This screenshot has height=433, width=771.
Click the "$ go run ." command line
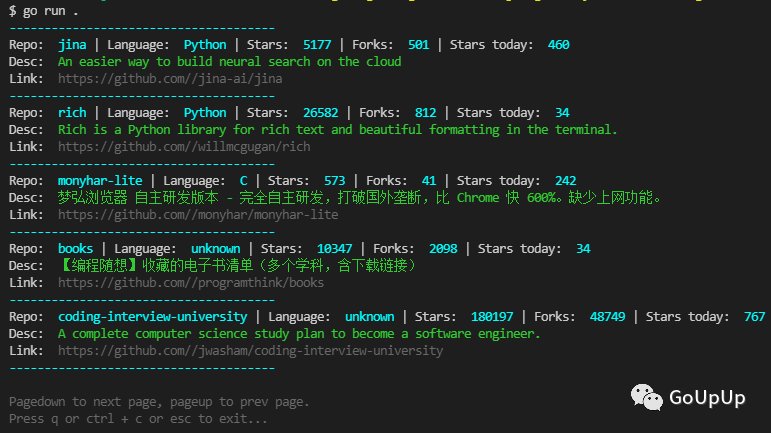pyautogui.click(x=43, y=11)
